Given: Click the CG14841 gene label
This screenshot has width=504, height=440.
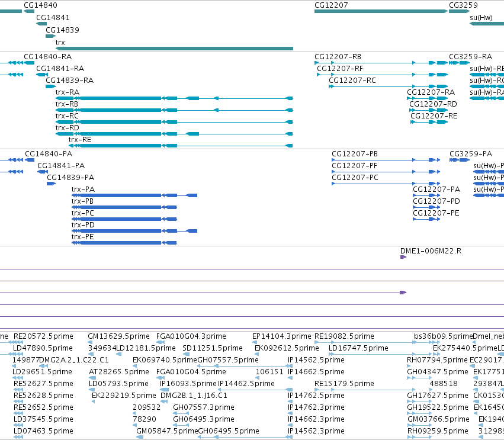Looking at the screenshot, I should [x=53, y=18].
